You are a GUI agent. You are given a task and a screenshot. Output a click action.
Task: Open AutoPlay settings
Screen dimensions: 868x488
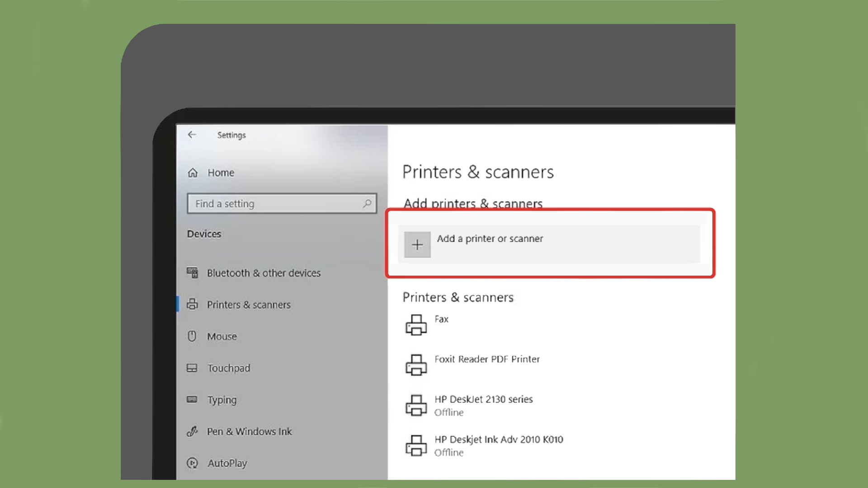click(x=227, y=463)
